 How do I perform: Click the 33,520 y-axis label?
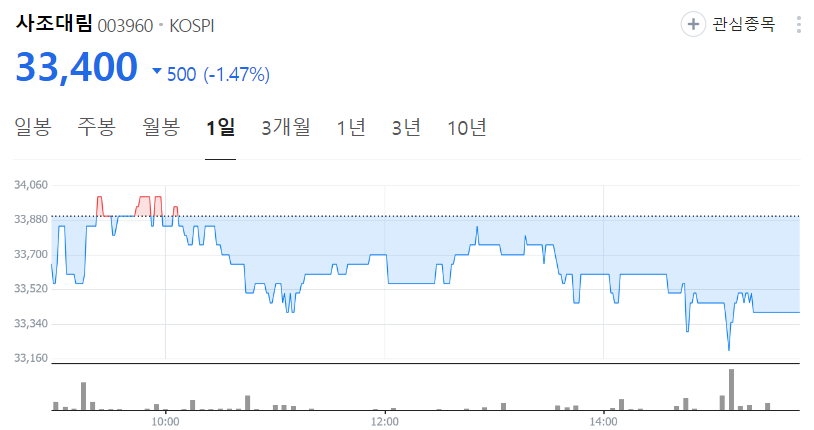(31, 289)
